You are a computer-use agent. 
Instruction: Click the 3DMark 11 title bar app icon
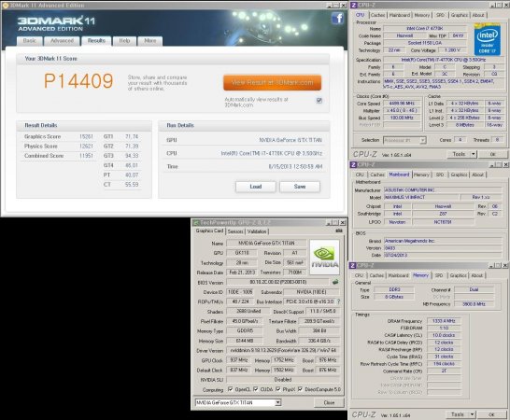(6, 5)
